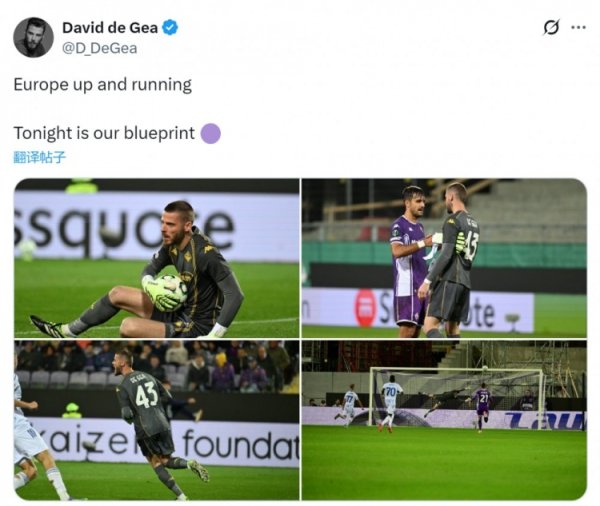The width and height of the screenshot is (600, 506).
Task: Open the Grok slash-circle icon
Action: 551,27
